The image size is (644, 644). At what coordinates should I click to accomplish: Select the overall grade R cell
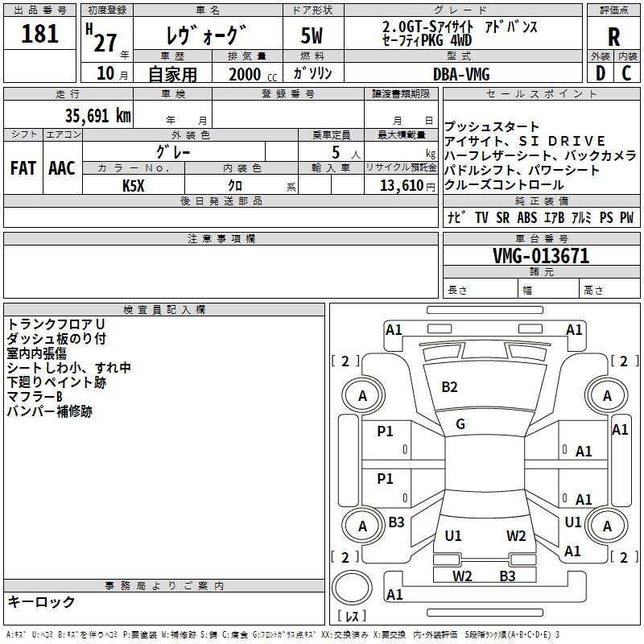pos(613,35)
